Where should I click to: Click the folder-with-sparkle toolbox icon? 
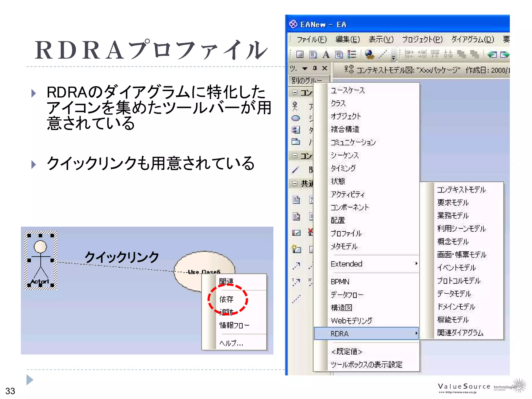[296, 249]
